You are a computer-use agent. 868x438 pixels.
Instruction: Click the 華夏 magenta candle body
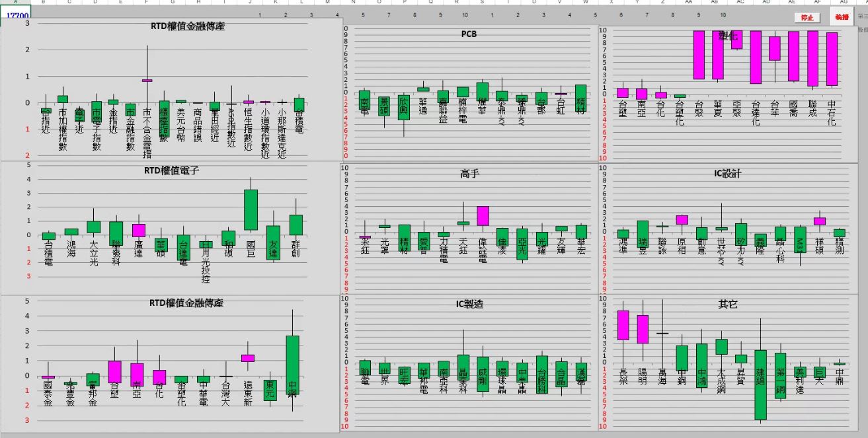(718, 55)
